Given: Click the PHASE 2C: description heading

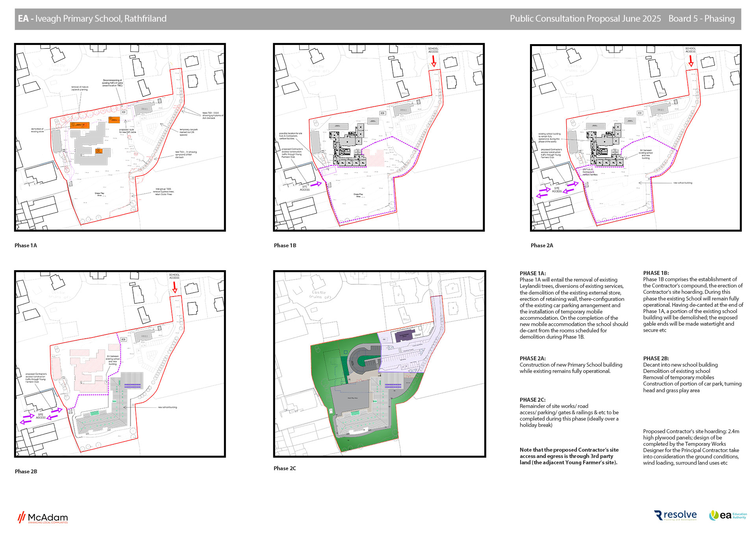Looking at the screenshot, I should [532, 400].
